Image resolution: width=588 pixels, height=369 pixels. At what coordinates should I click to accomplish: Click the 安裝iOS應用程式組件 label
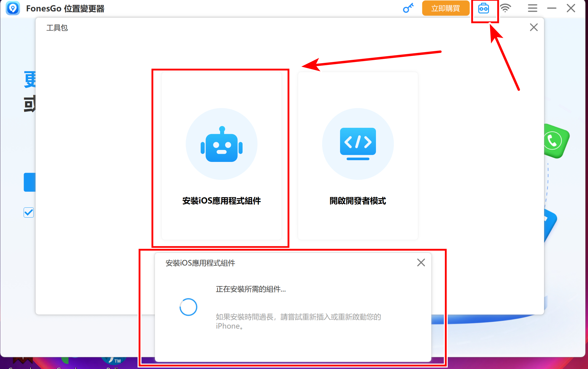[x=222, y=201]
